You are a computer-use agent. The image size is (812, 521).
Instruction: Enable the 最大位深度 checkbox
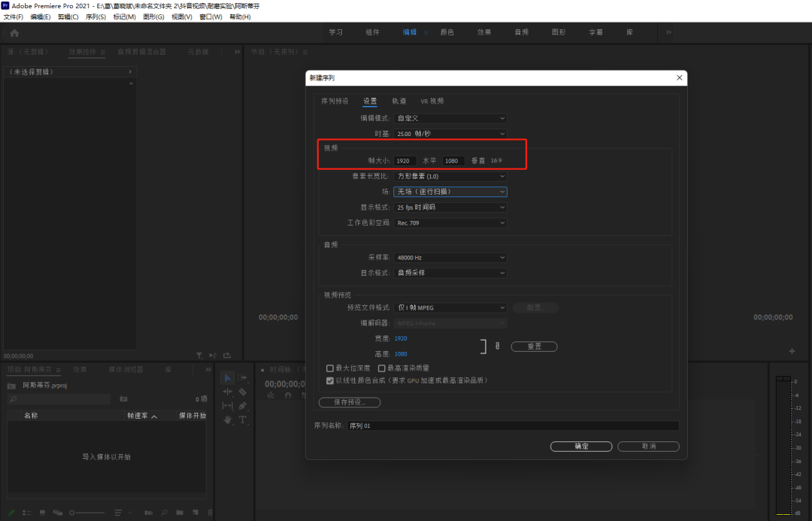coord(329,368)
